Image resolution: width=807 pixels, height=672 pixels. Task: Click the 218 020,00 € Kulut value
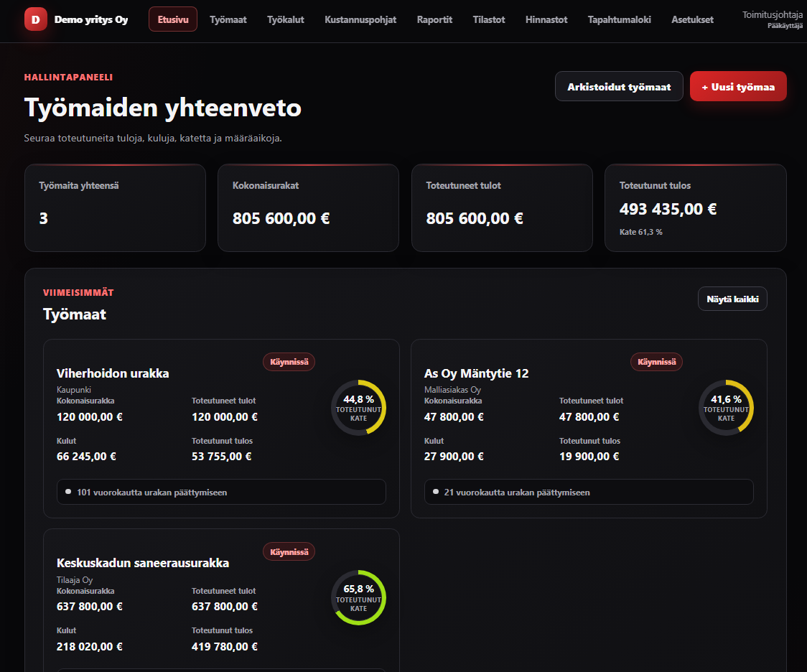pyautogui.click(x=90, y=647)
